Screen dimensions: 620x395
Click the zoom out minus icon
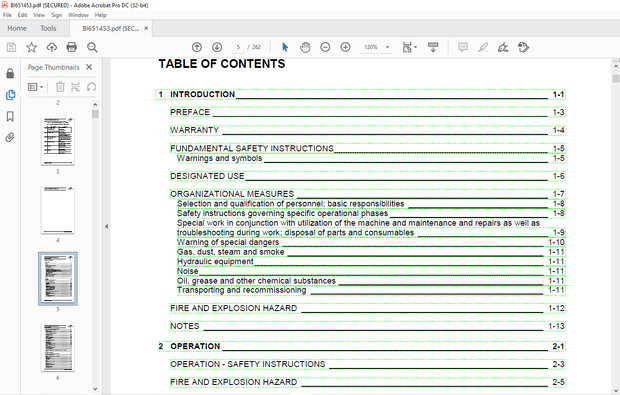pos(325,47)
